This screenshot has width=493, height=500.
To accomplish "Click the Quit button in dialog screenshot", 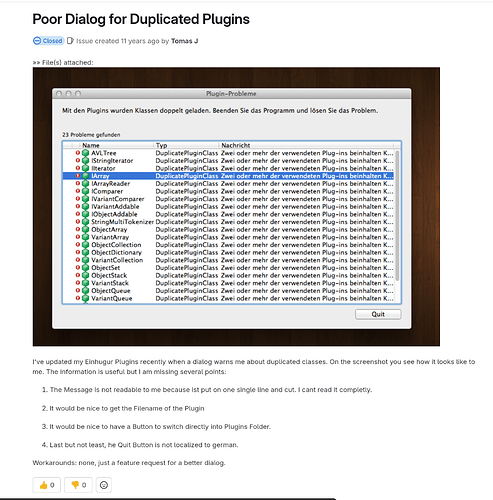I will (378, 314).
